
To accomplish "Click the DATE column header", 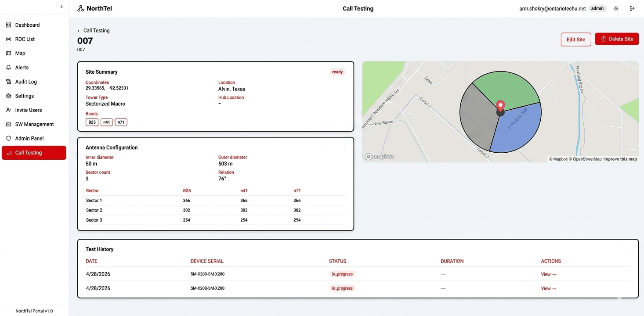I will pos(91,261).
